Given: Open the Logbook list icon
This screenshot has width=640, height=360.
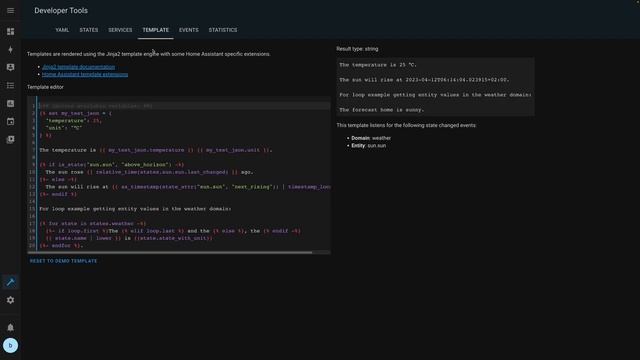Looking at the screenshot, I should click(x=11, y=85).
